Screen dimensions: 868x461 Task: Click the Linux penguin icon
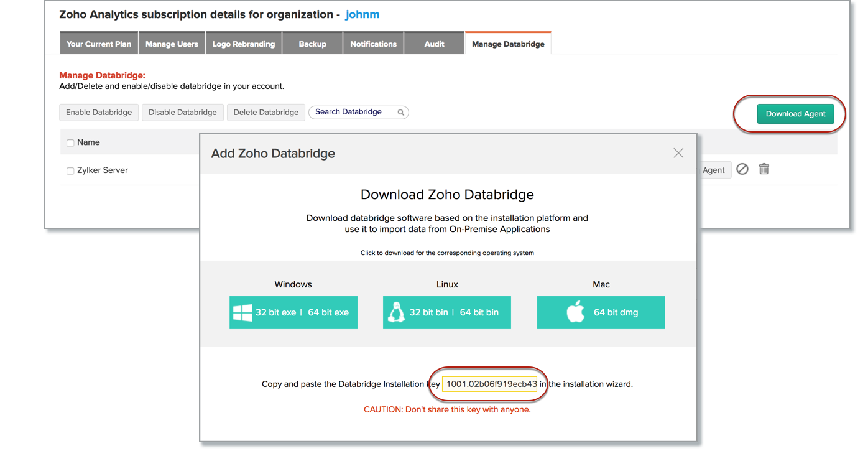pyautogui.click(x=396, y=312)
